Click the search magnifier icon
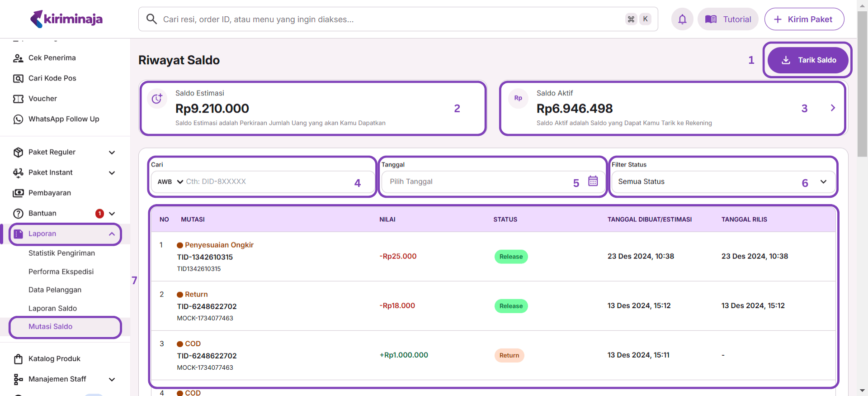 (x=151, y=19)
